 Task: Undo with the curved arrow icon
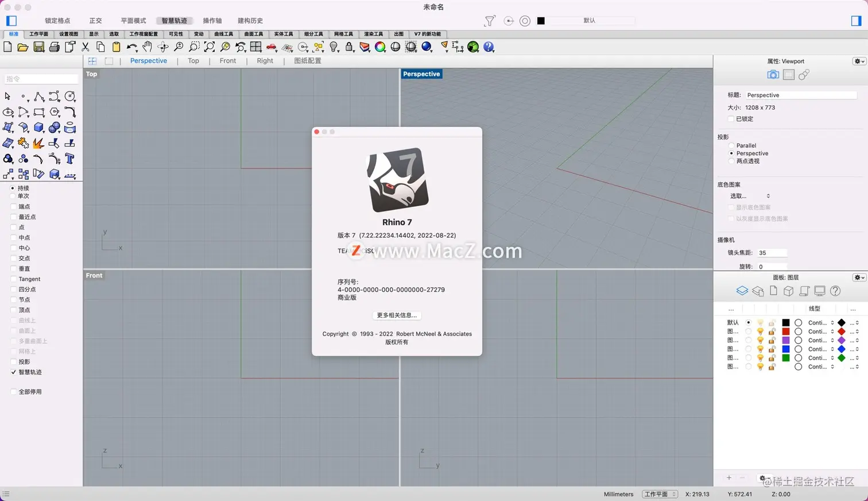click(132, 47)
